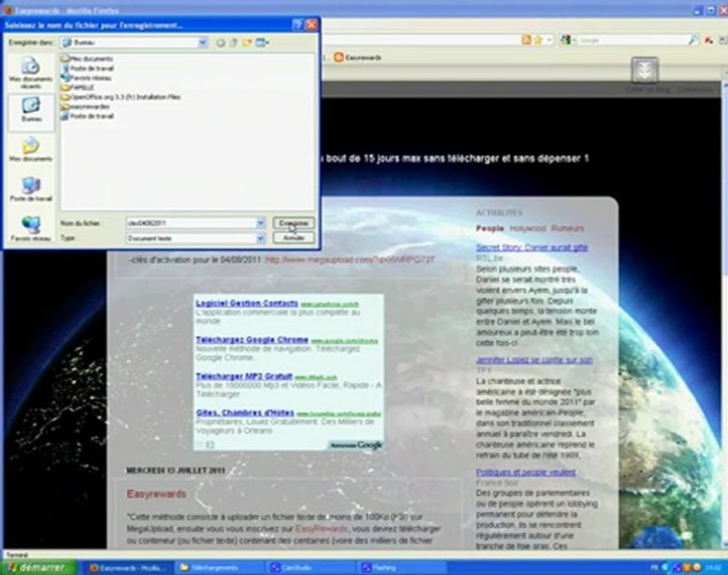Go back to last visited folder icon
This screenshot has height=575, width=728.
(x=220, y=43)
